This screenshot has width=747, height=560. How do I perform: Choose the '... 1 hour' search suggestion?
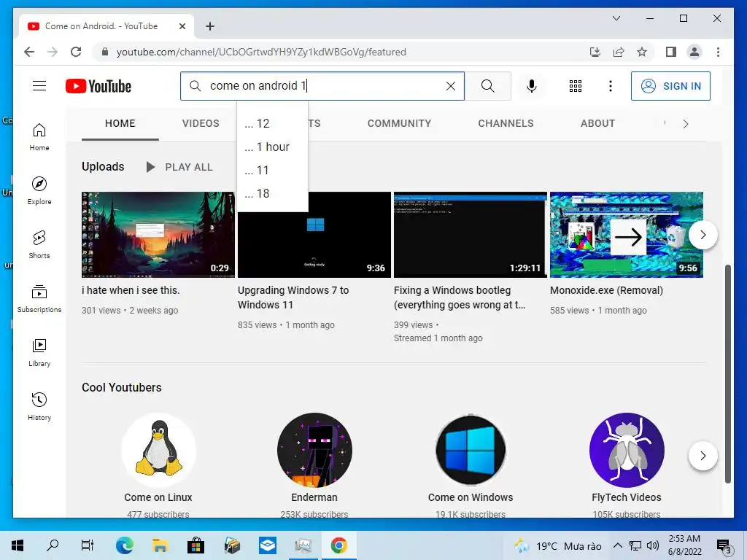(x=273, y=147)
